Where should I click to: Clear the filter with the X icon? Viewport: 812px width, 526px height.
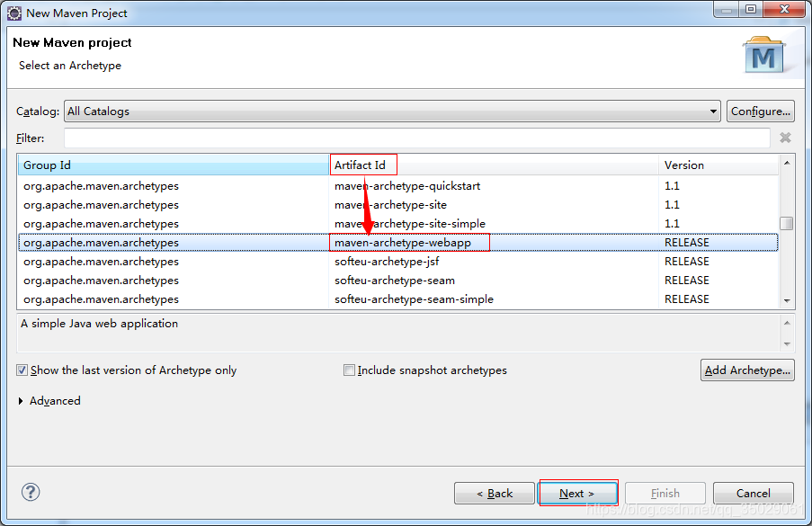(x=785, y=138)
